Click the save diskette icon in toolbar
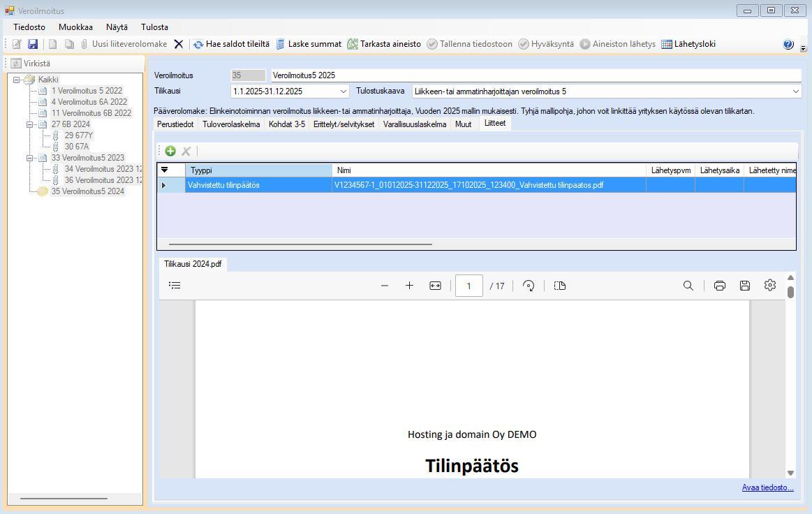The height and width of the screenshot is (514, 812). coord(33,44)
